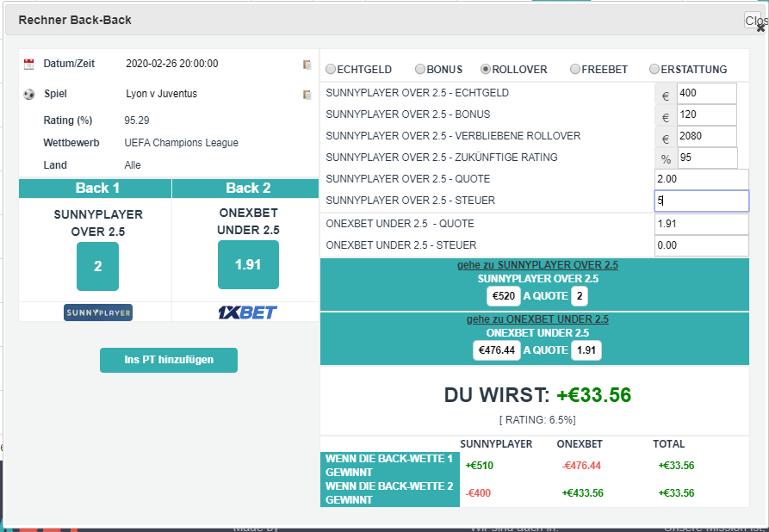Edit the Onexbet Under 2.5 Quote field

click(x=701, y=224)
